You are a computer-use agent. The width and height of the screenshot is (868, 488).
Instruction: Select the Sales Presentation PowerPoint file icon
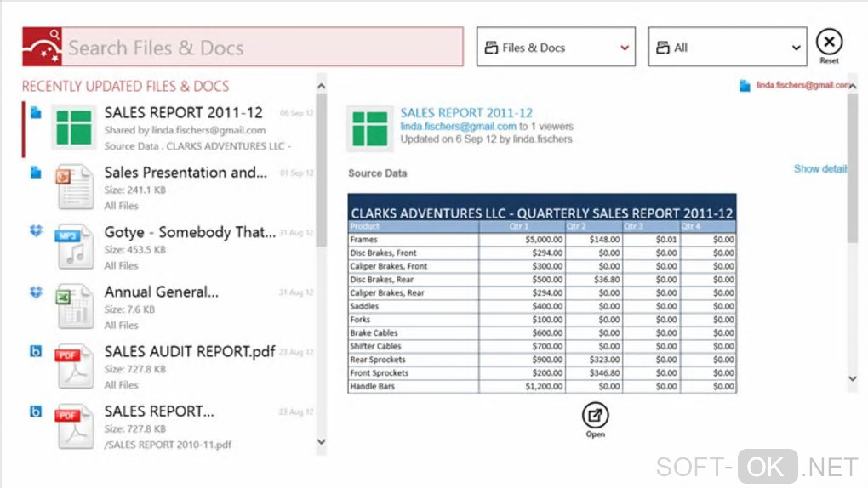(x=75, y=187)
